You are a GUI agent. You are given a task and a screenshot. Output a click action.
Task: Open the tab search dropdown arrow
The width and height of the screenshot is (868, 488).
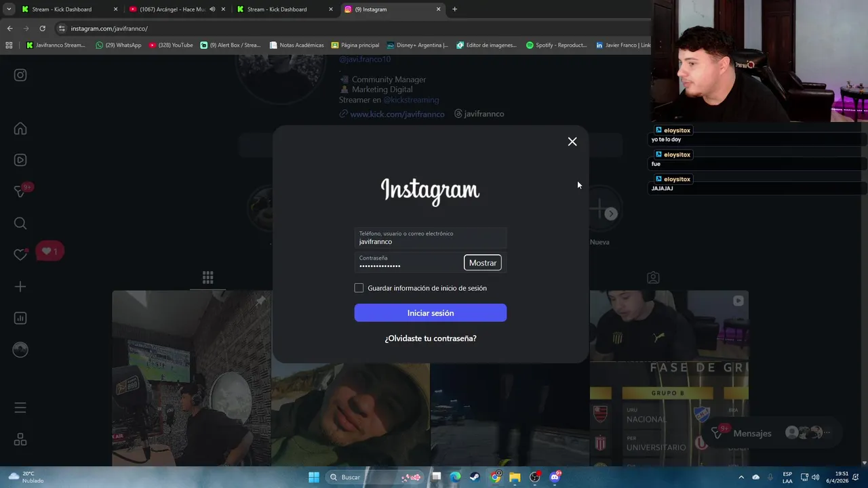click(x=8, y=9)
